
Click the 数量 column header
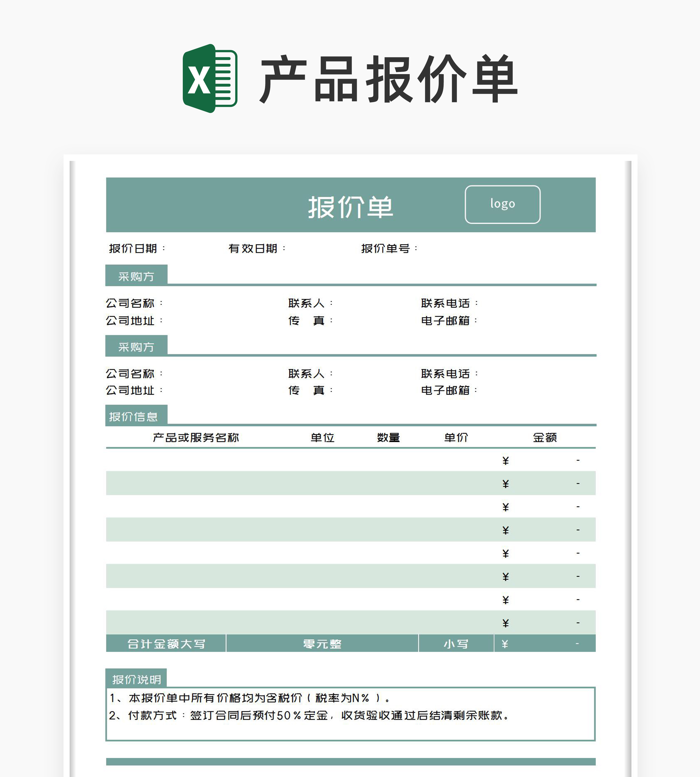388,437
